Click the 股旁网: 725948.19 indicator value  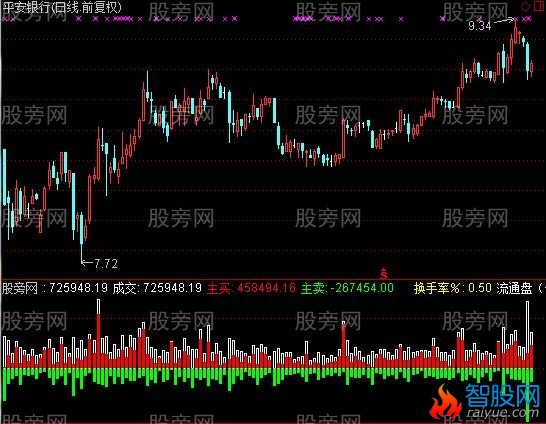tap(55, 288)
